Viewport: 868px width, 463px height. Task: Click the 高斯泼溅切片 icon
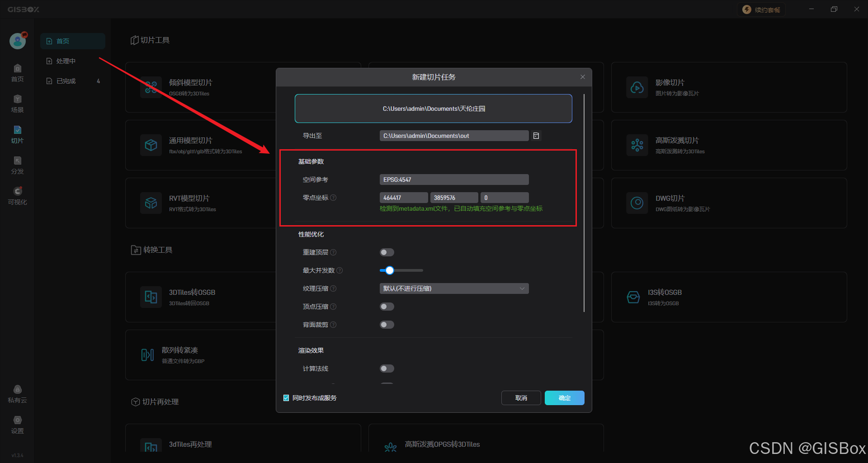coord(637,145)
